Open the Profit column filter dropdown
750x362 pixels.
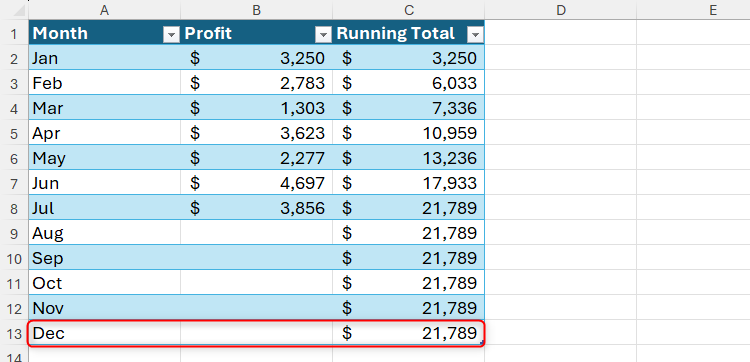tap(324, 34)
